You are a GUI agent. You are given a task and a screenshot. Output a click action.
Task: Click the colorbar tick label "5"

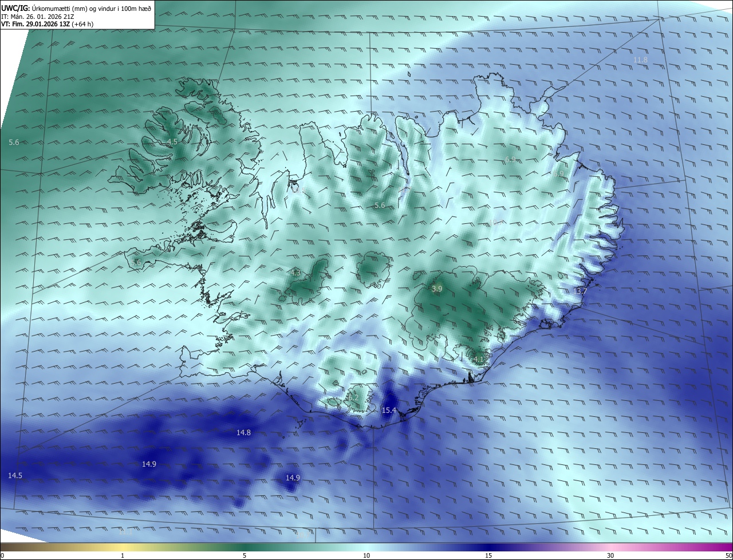tap(245, 555)
